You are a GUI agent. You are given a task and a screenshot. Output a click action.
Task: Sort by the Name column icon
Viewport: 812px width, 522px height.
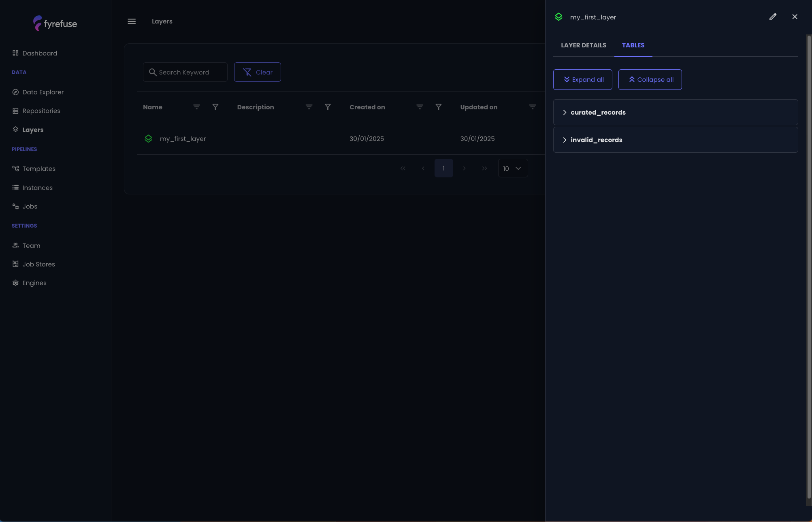coord(196,107)
